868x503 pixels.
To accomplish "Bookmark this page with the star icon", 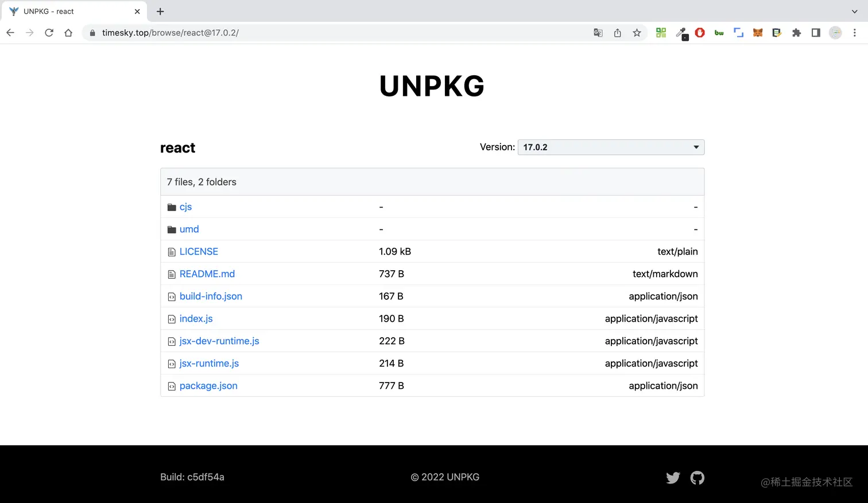I will click(637, 33).
